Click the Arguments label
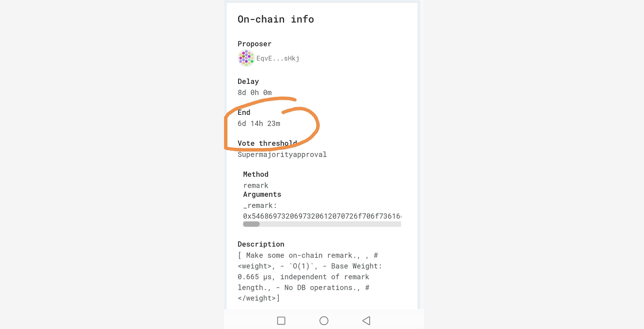 (x=262, y=194)
